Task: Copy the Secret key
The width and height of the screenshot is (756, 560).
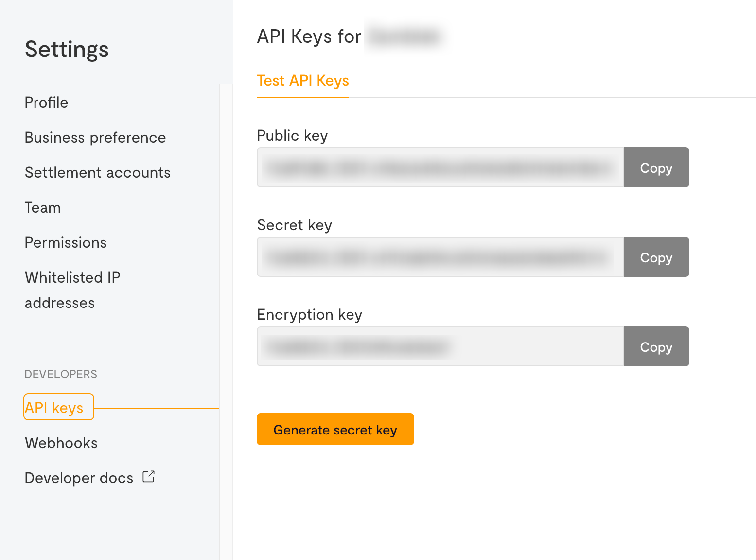Action: pyautogui.click(x=656, y=257)
